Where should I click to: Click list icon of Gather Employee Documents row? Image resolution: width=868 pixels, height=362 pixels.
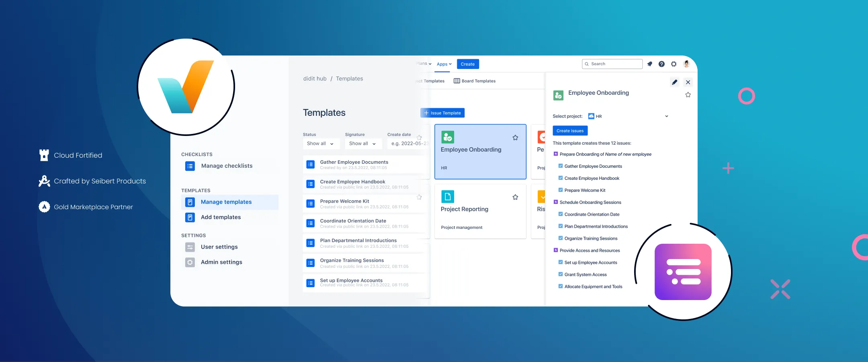coord(310,165)
